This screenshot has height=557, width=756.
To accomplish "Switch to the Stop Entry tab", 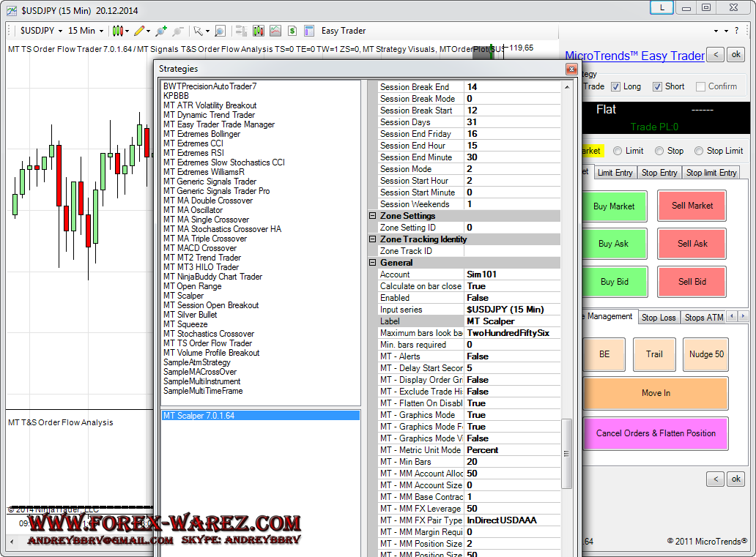I will [x=659, y=173].
